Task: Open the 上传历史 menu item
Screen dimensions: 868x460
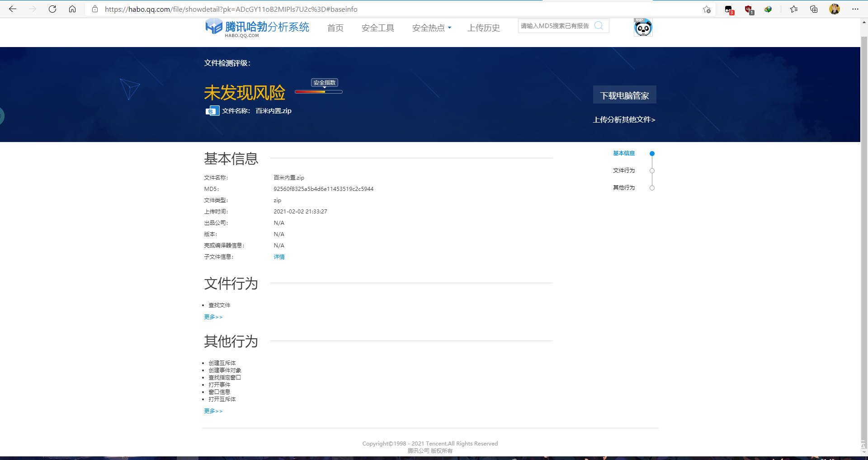Action: coord(483,28)
